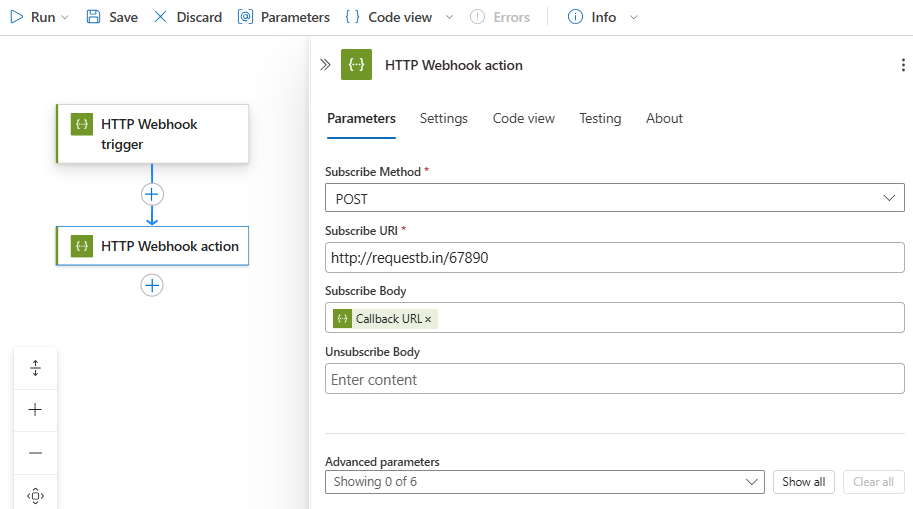
Task: Click the Save disk icon
Action: pyautogui.click(x=93, y=17)
